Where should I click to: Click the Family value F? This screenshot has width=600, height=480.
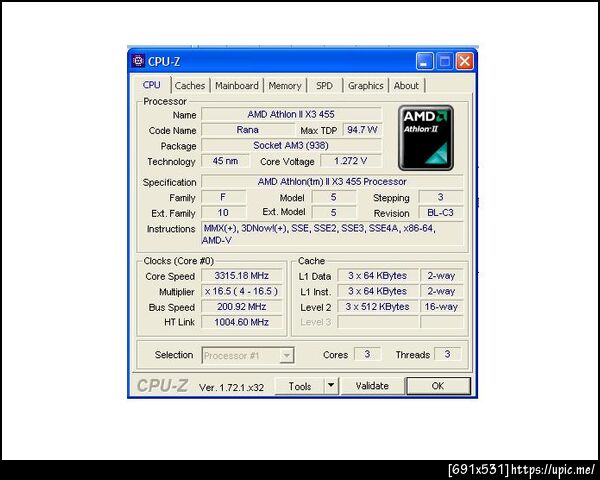point(223,198)
